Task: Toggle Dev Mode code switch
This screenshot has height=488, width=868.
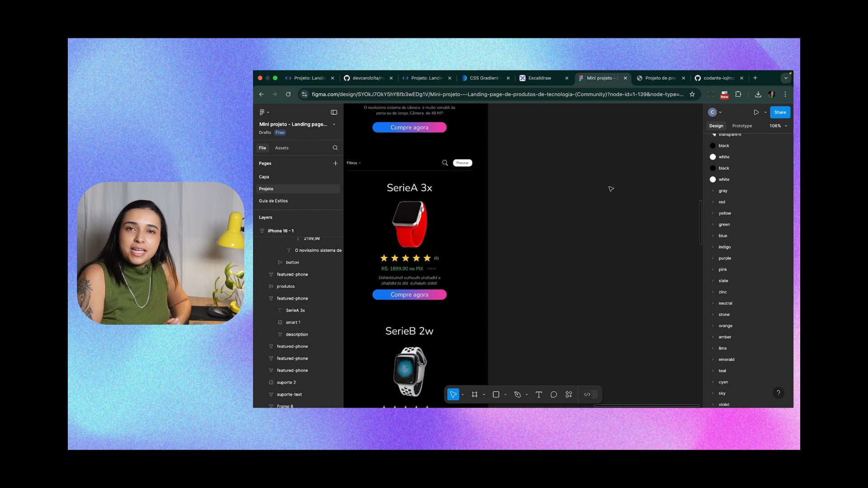Action: [x=587, y=394]
